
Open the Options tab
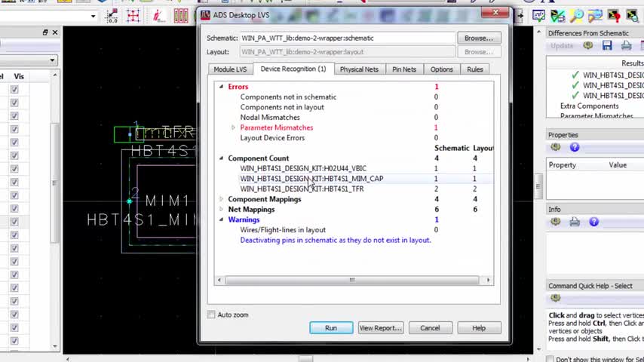point(441,69)
